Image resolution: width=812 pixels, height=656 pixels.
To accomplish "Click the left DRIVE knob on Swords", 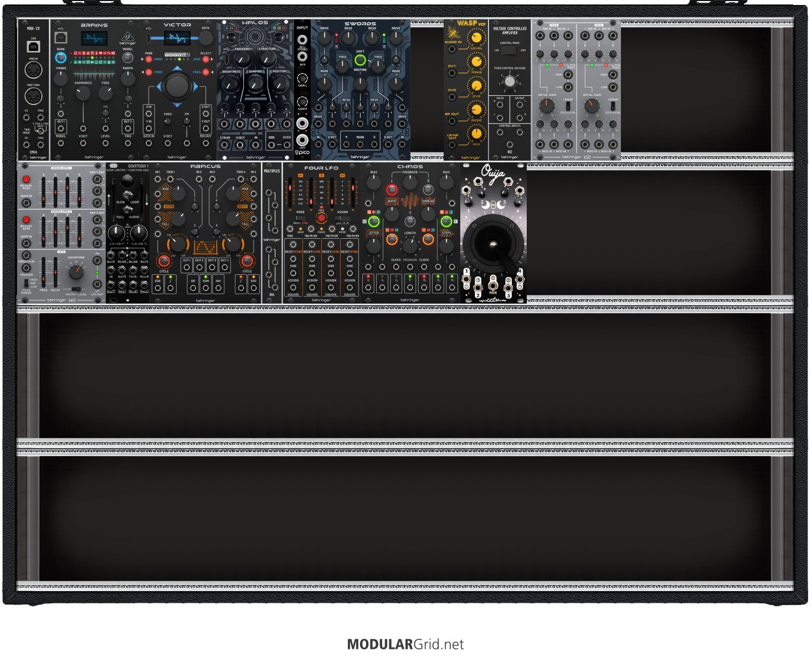I will click(x=325, y=38).
